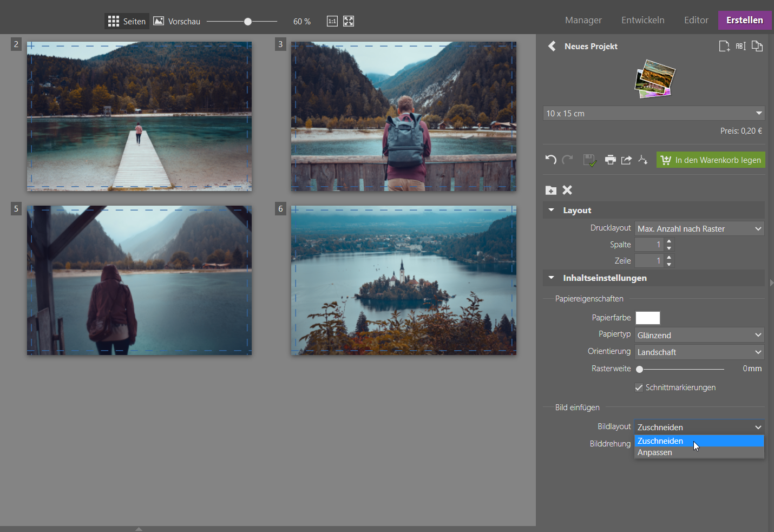Open the Orientierung dropdown
This screenshot has height=532, width=774.
[699, 352]
